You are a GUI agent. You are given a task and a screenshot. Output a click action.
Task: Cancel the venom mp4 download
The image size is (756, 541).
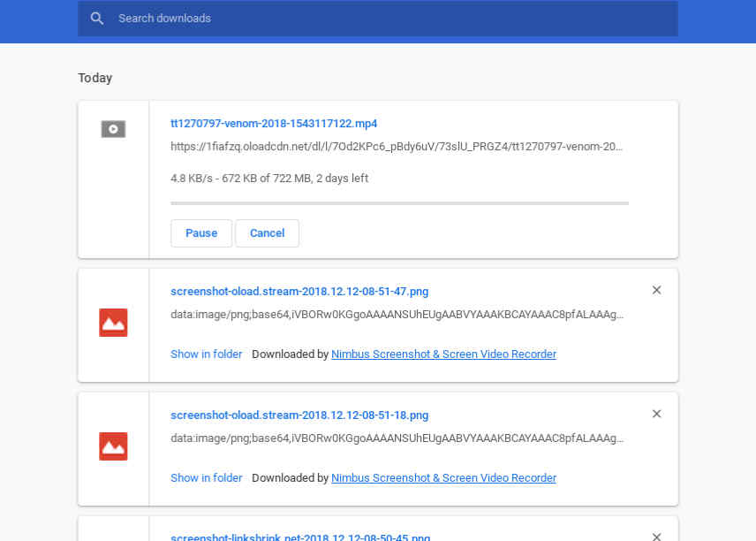pyautogui.click(x=267, y=233)
